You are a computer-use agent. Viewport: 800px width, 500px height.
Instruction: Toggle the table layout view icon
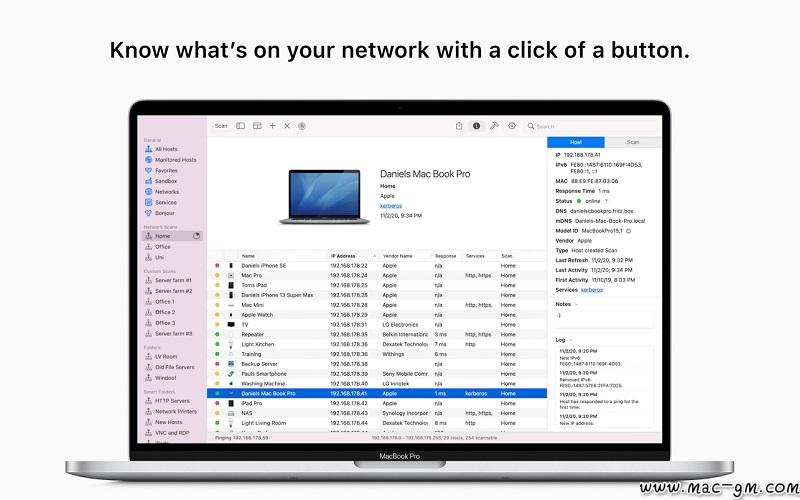click(x=256, y=126)
